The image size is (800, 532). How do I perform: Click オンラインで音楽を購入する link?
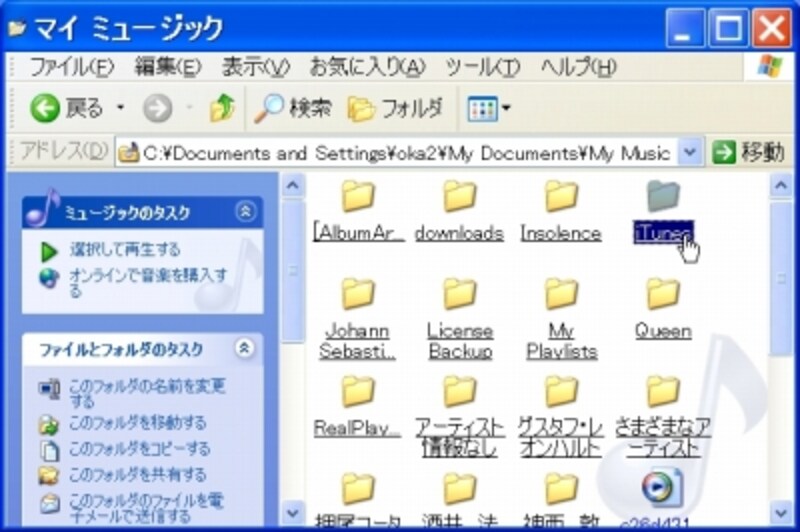coord(148,283)
